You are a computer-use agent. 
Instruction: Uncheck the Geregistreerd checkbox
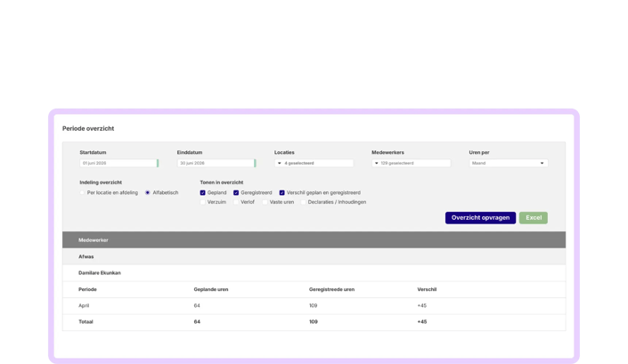236,193
